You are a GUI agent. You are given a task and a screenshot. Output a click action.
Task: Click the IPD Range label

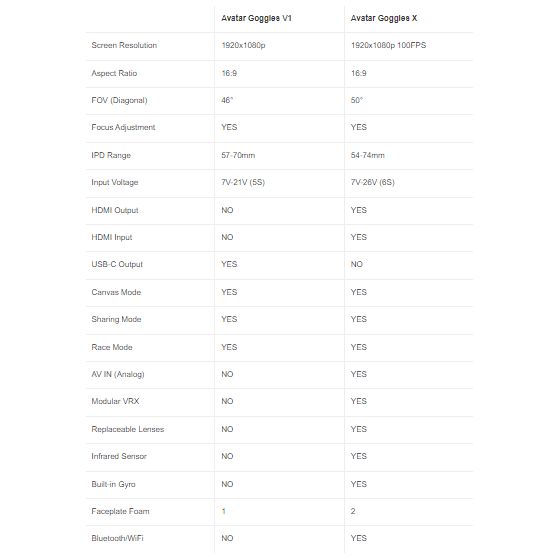click(x=111, y=155)
